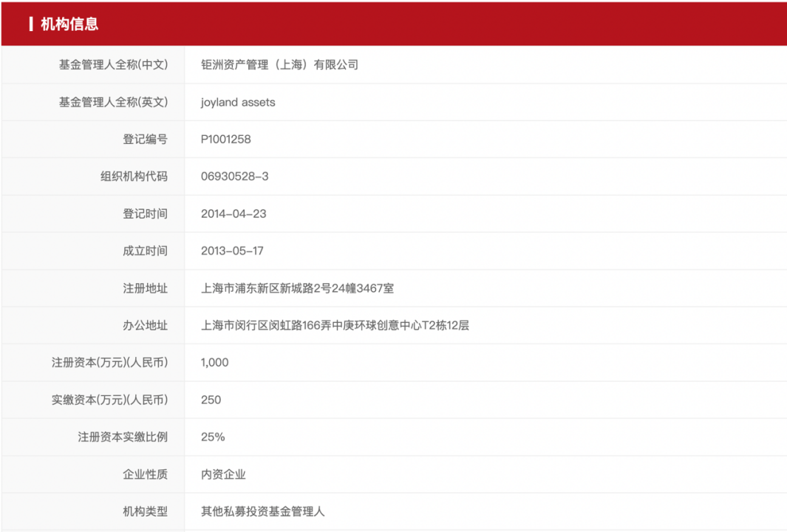This screenshot has height=532, width=787.
Task: Select the registered address in 浦东新区
Action: [x=297, y=288]
